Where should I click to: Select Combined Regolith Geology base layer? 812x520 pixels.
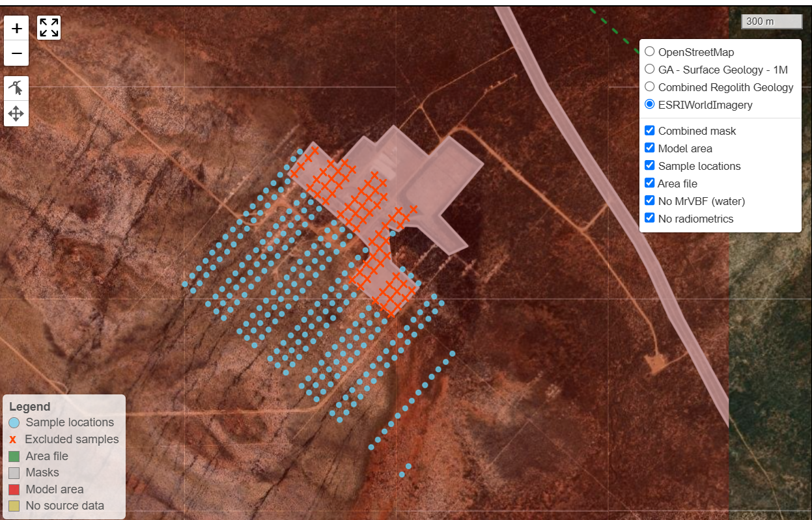click(649, 87)
